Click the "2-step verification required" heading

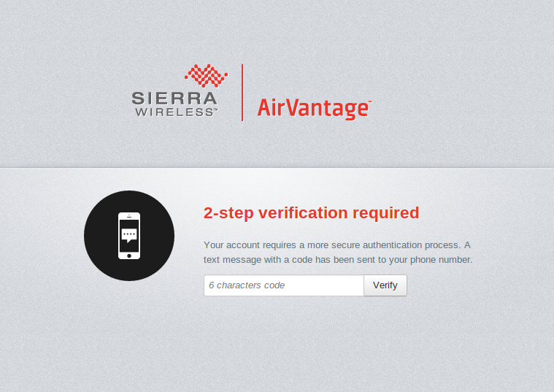click(311, 213)
